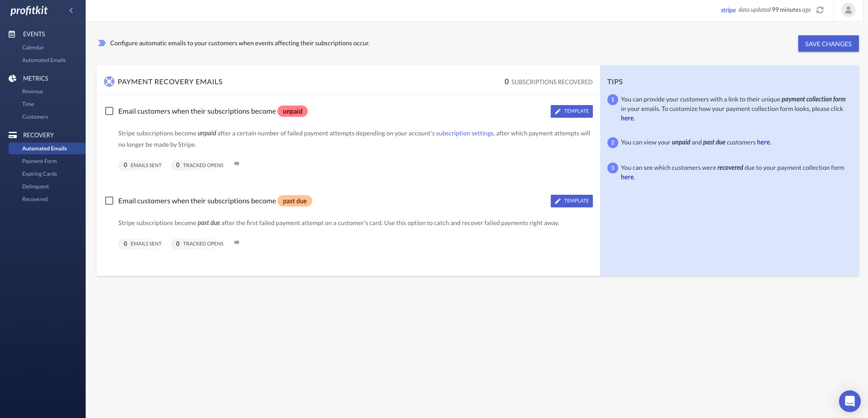
Task: Open Payment Form in Recovery menu
Action: pos(39,161)
